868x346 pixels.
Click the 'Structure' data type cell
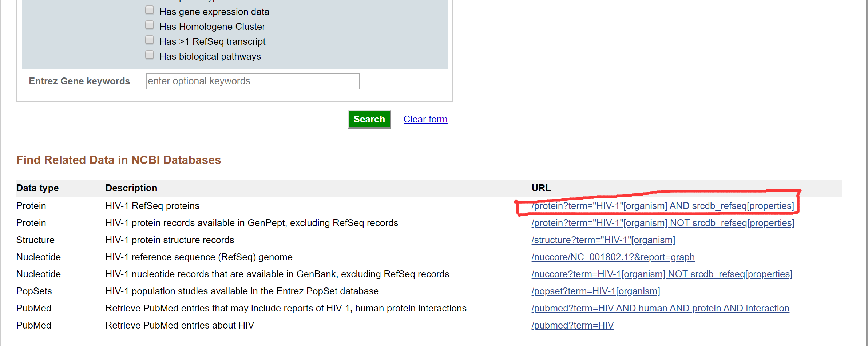(x=35, y=240)
